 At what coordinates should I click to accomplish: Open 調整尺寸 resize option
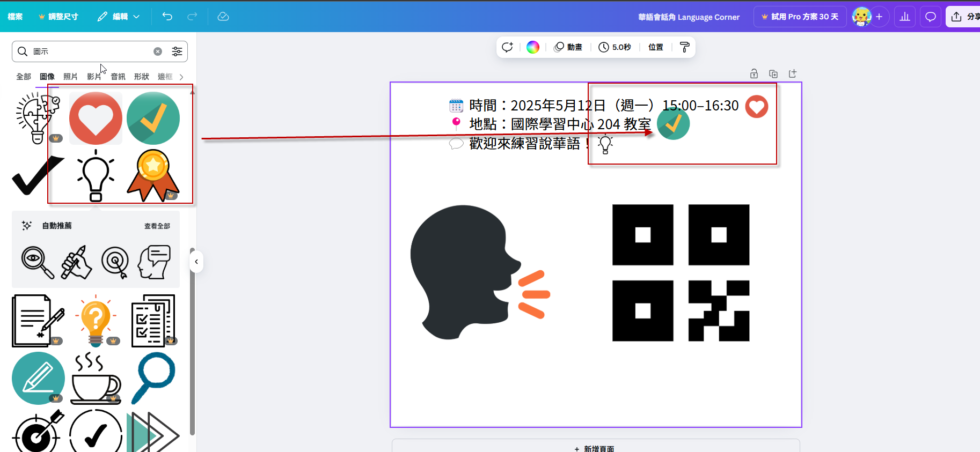[x=58, y=17]
